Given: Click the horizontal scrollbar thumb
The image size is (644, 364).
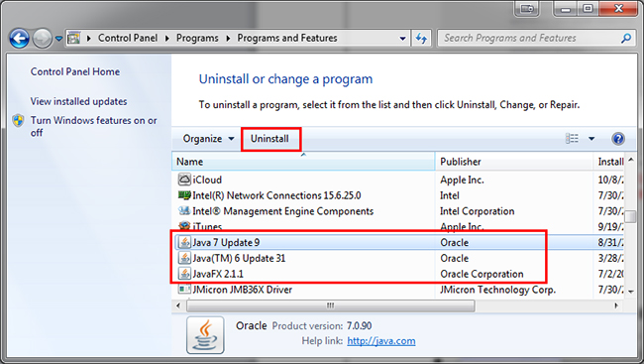Looking at the screenshot, I should (331, 305).
